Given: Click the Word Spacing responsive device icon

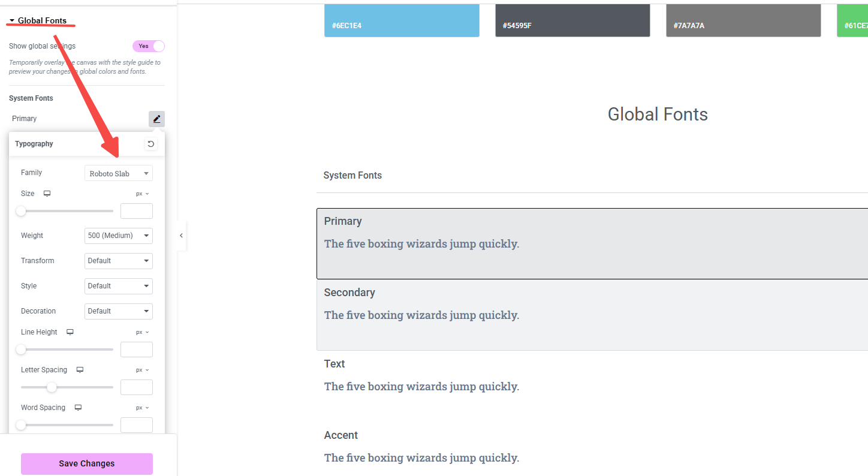Looking at the screenshot, I should [x=77, y=407].
